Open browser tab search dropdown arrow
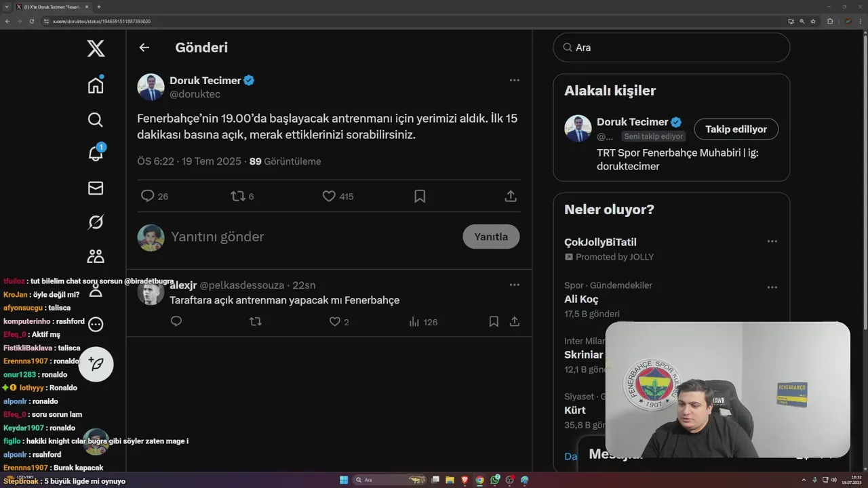This screenshot has height=488, width=868. tap(7, 7)
